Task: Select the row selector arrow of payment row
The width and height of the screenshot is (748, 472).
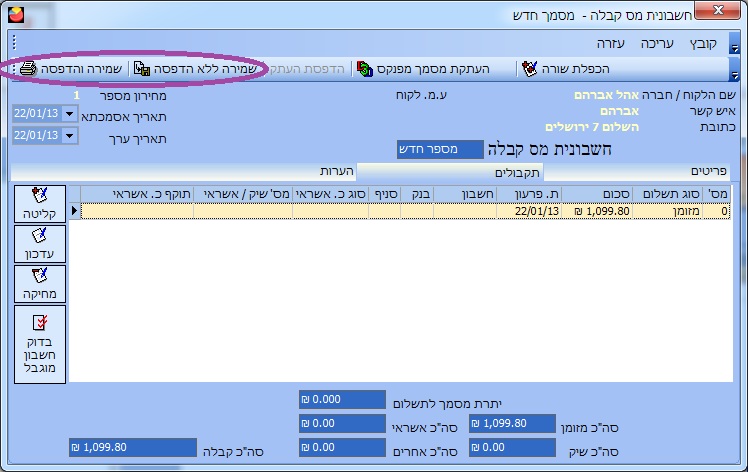Action: [x=74, y=210]
